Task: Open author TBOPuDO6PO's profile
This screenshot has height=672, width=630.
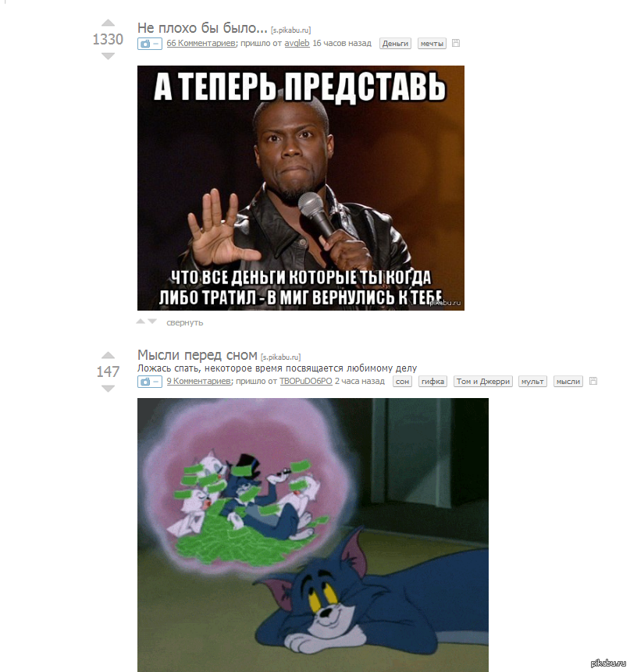Action: 306,381
